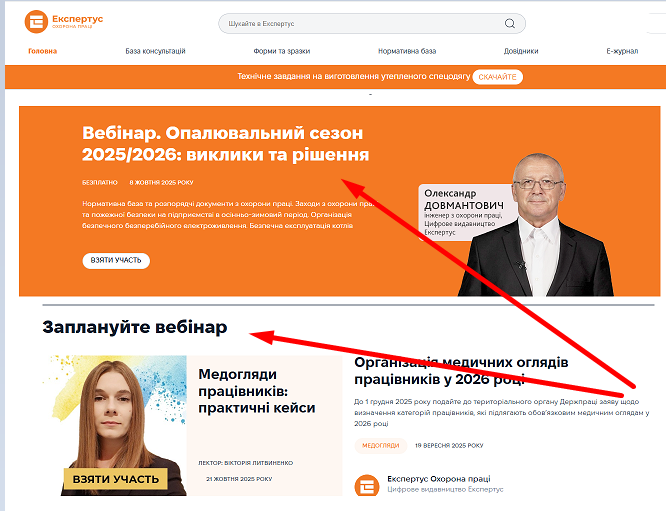Viewport: 666px width, 511px height.
Task: Select the Довідники menu item
Action: (521, 51)
